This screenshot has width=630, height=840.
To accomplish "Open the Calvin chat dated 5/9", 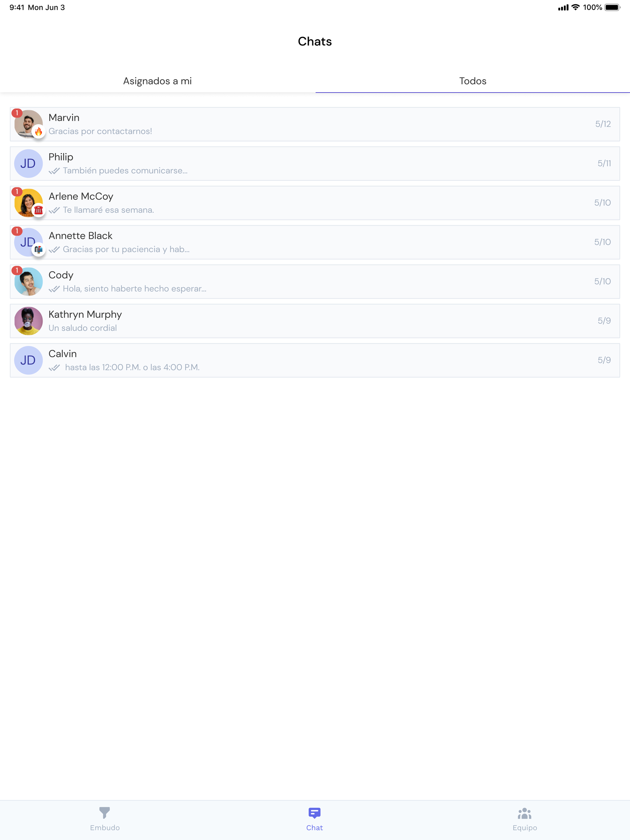I will pyautogui.click(x=315, y=360).
